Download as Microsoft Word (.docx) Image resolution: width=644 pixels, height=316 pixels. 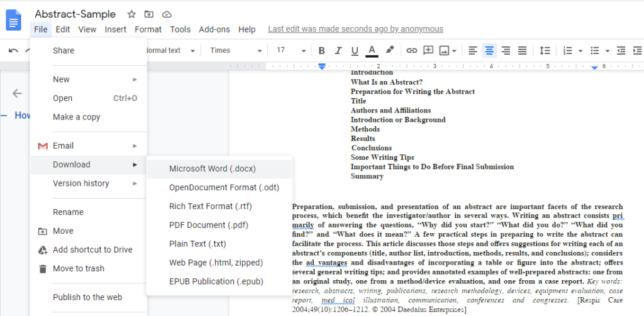click(219, 168)
